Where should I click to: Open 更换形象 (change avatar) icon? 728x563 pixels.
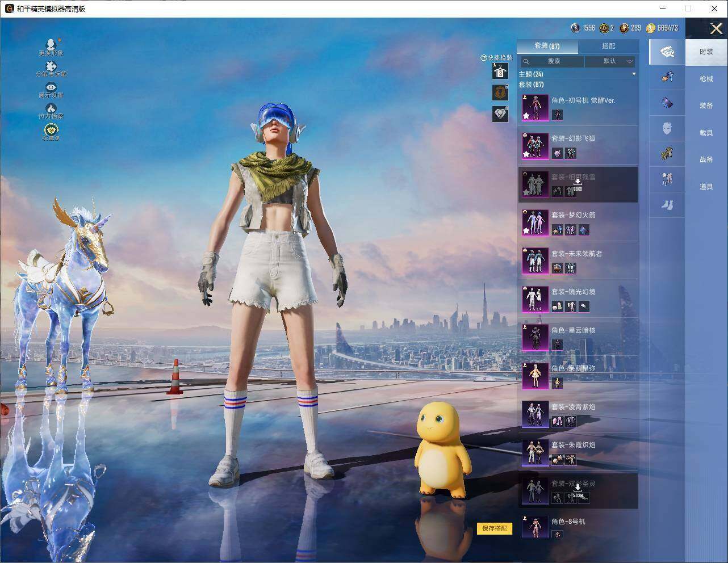[x=51, y=45]
